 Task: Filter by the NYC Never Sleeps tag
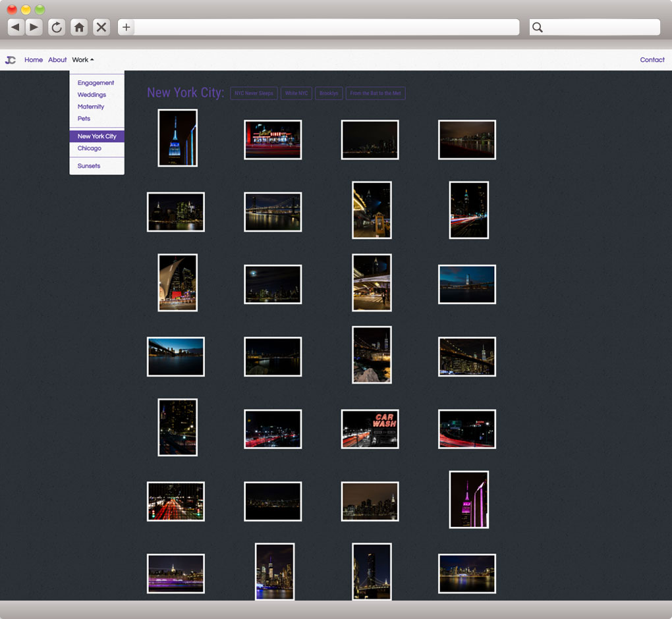pos(254,94)
